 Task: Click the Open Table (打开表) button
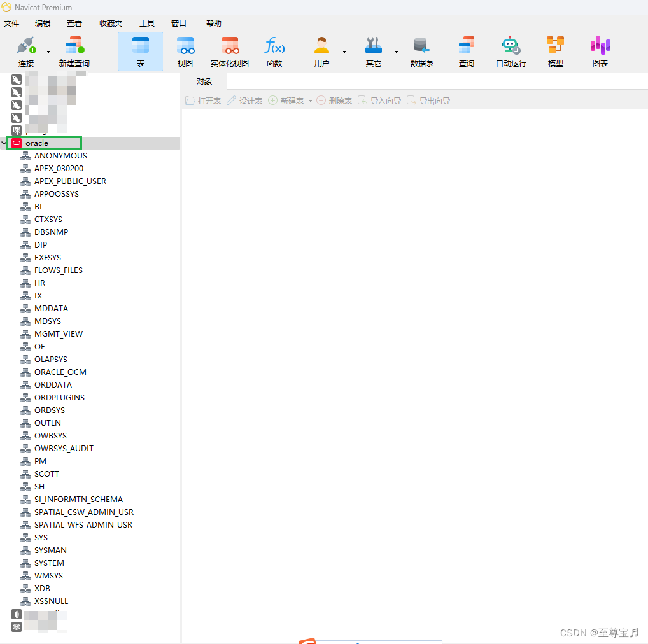[x=203, y=101]
